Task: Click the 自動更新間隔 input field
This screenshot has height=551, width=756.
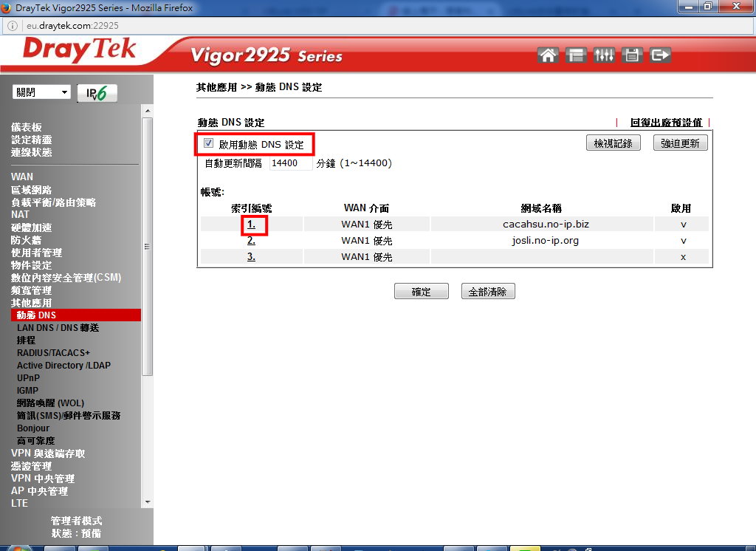Action: pyautogui.click(x=290, y=163)
